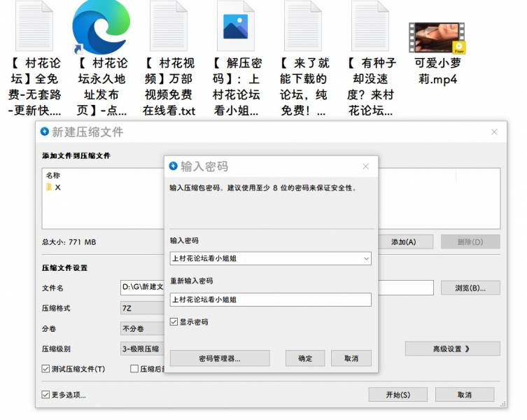Click the 密码管理器... button
The height and width of the screenshot is (420, 527).
click(x=220, y=358)
